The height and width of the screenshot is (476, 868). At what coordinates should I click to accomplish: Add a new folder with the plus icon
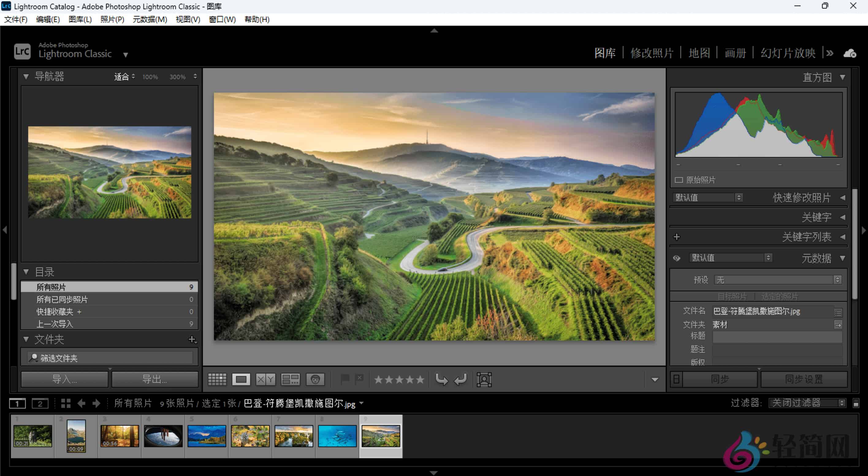[191, 340]
